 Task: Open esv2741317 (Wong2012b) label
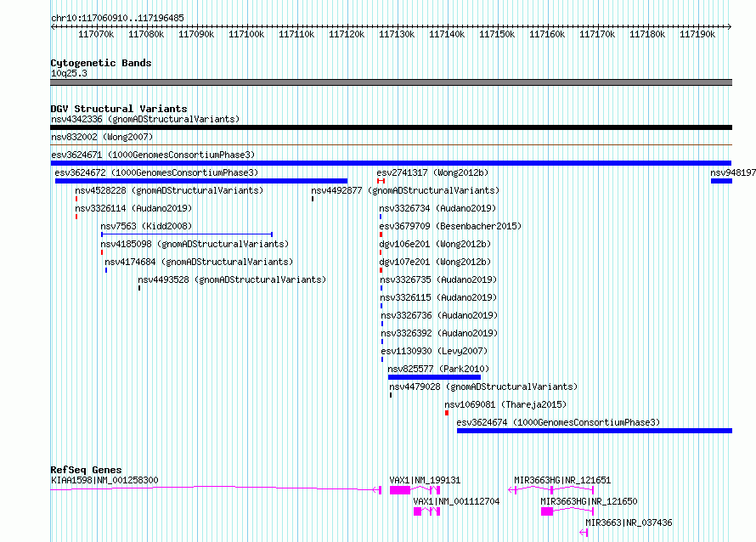432,172
